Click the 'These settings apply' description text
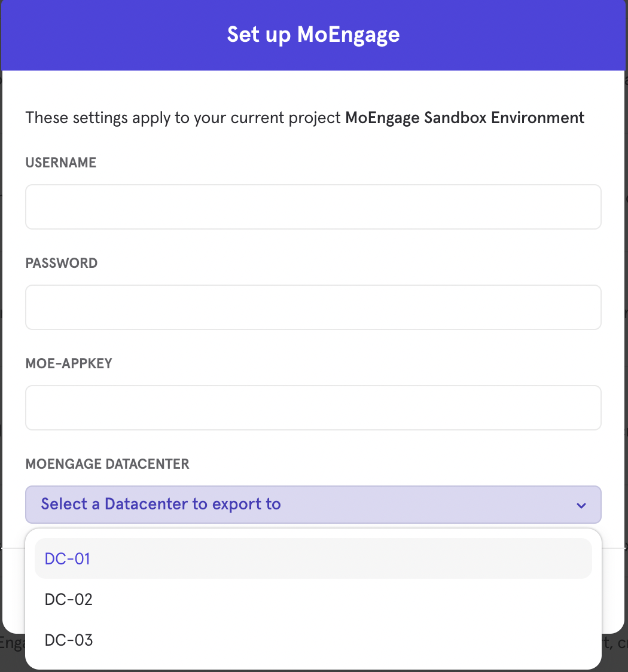This screenshot has height=672, width=628. coord(183,118)
